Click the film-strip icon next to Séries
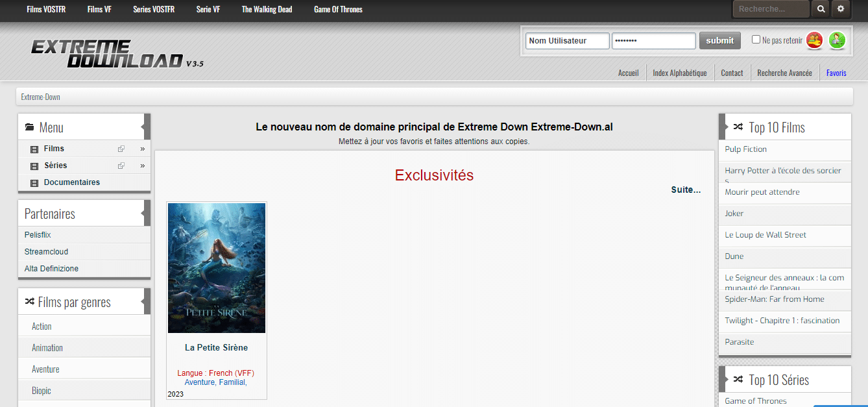Viewport: 868px width, 407px height. click(x=34, y=166)
